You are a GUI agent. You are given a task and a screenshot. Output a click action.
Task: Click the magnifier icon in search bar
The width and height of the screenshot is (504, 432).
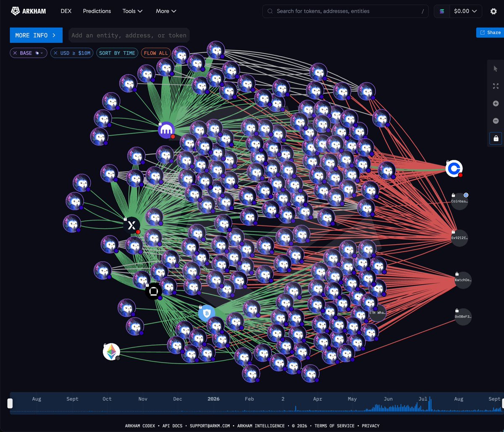[270, 11]
